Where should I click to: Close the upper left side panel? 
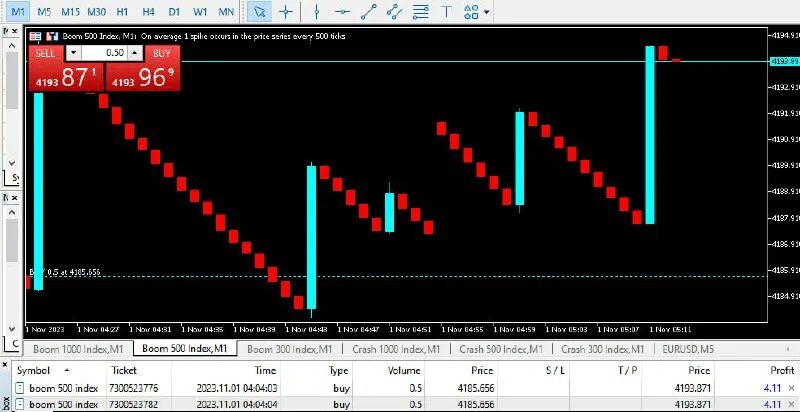click(x=14, y=31)
